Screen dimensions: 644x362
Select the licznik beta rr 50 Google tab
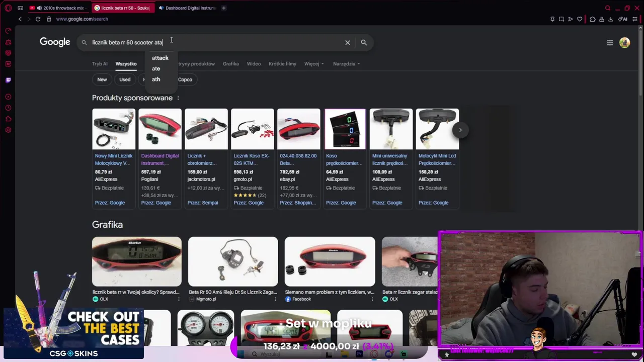point(123,8)
